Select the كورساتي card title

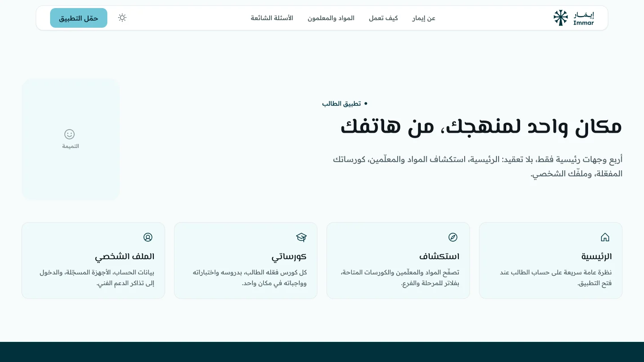[289, 257]
